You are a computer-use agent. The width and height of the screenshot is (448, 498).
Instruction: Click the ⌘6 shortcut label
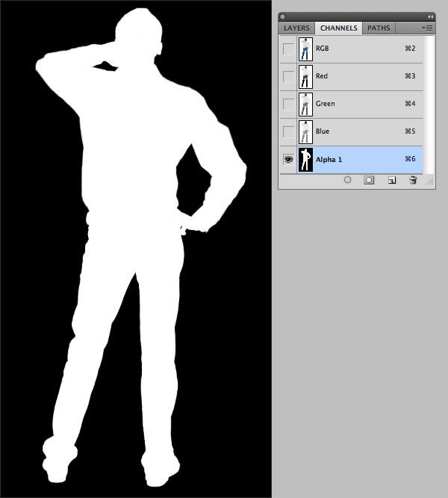tap(410, 159)
